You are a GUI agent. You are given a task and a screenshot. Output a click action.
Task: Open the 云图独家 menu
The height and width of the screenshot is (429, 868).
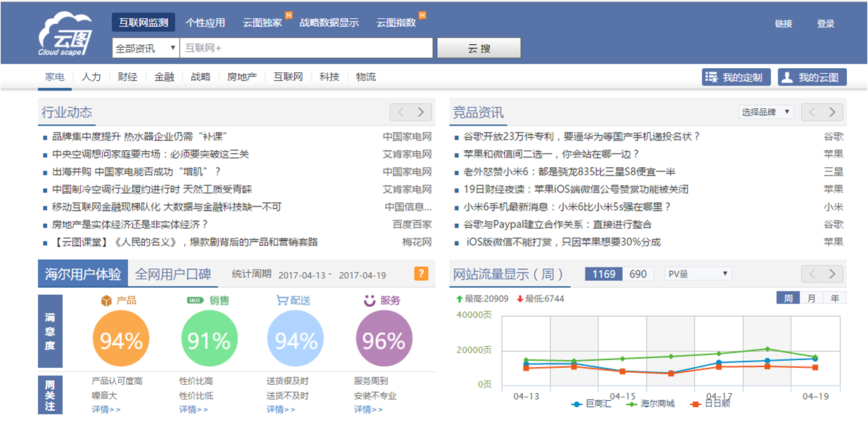click(x=263, y=22)
